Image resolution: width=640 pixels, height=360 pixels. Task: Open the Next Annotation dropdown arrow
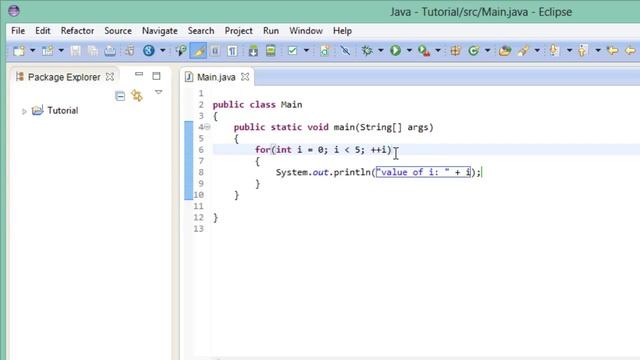click(569, 51)
